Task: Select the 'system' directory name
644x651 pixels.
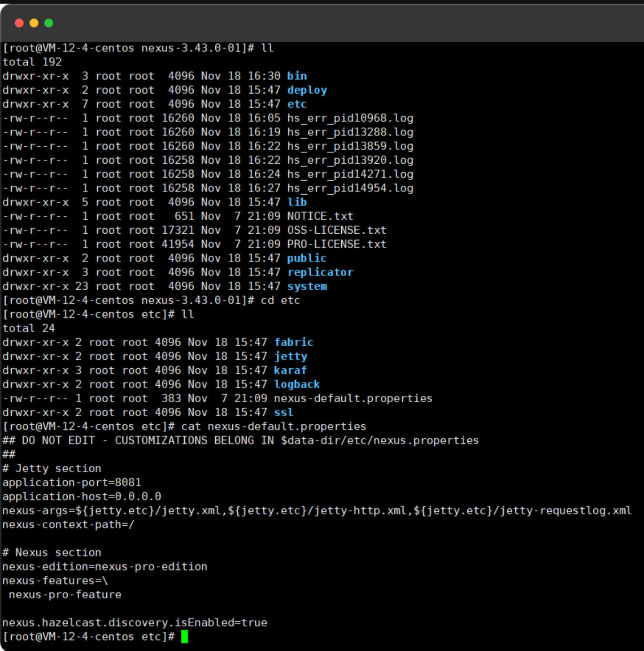Action: coord(307,286)
